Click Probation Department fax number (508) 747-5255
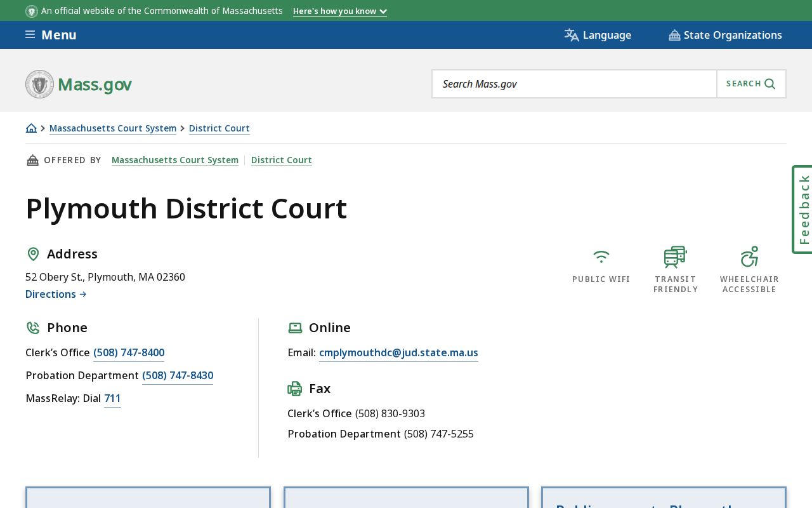Screen dimensions: 812x508 click(439, 434)
